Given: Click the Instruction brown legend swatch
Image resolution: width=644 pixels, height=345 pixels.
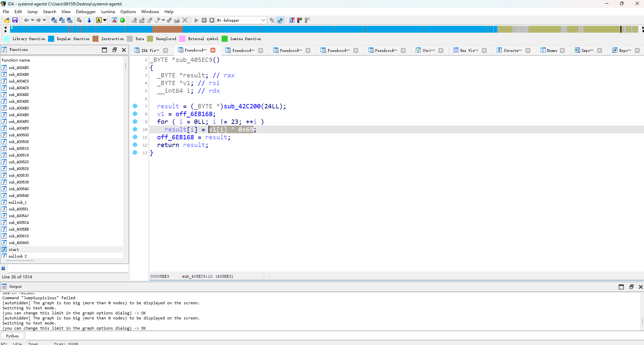Looking at the screenshot, I should pyautogui.click(x=96, y=39).
